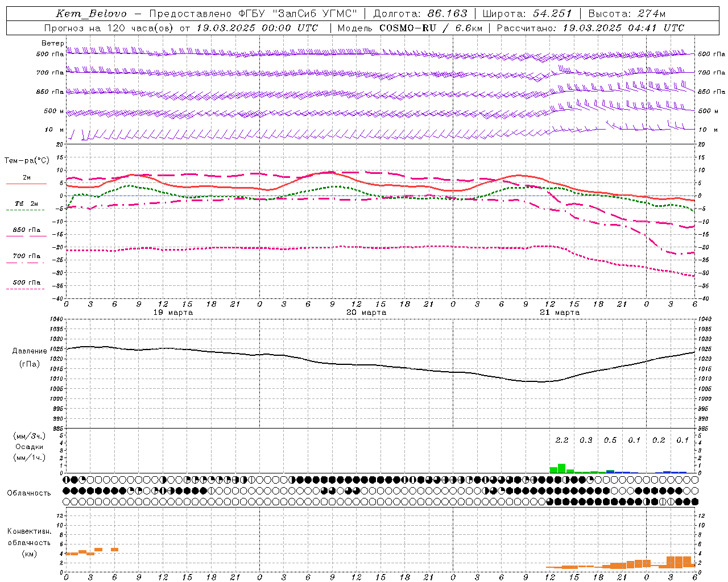Click the computed time 19.03.2025 04:41 UTC
The height and width of the screenshot is (582, 728).
click(623, 28)
